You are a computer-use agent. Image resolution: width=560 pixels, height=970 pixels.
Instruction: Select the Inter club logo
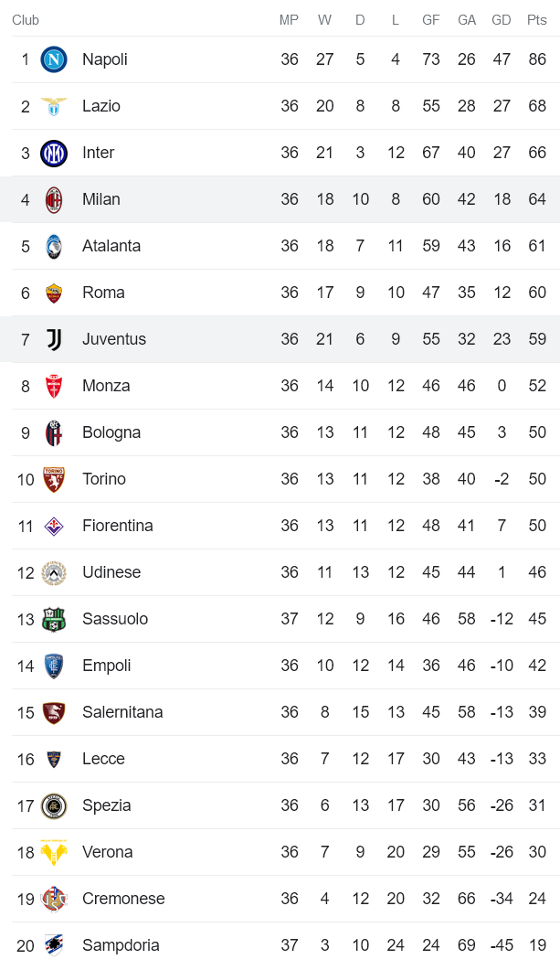[54, 153]
